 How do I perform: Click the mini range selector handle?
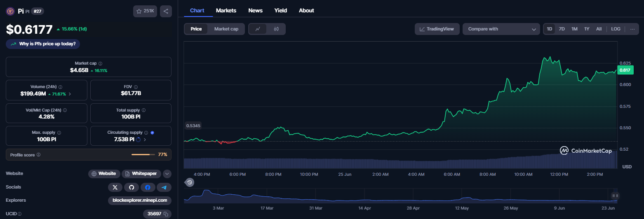(615, 196)
